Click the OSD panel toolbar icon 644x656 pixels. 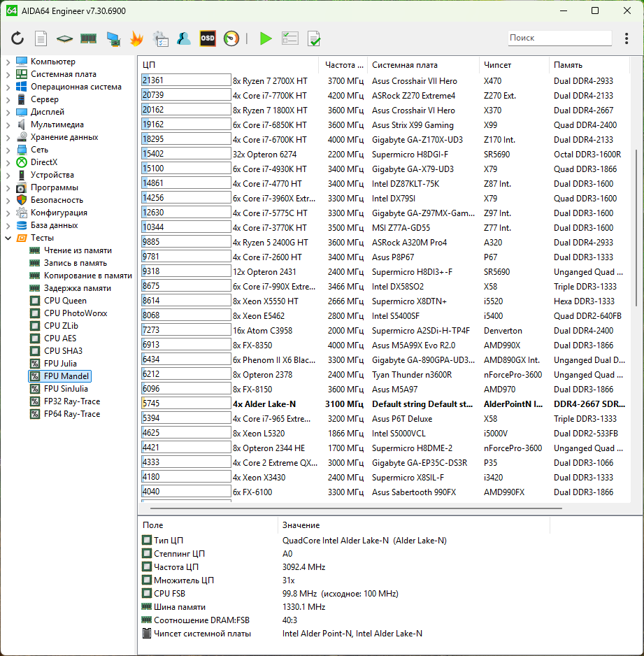pyautogui.click(x=208, y=38)
